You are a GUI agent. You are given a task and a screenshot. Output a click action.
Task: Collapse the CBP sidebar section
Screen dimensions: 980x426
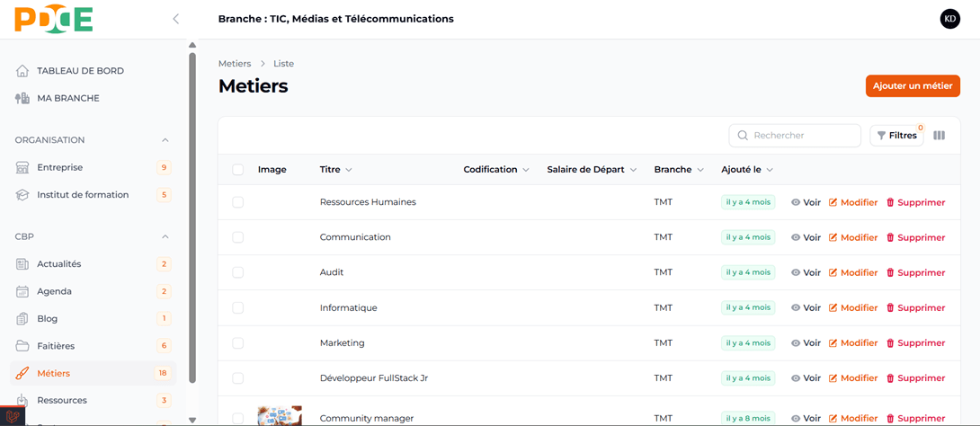[x=165, y=237]
